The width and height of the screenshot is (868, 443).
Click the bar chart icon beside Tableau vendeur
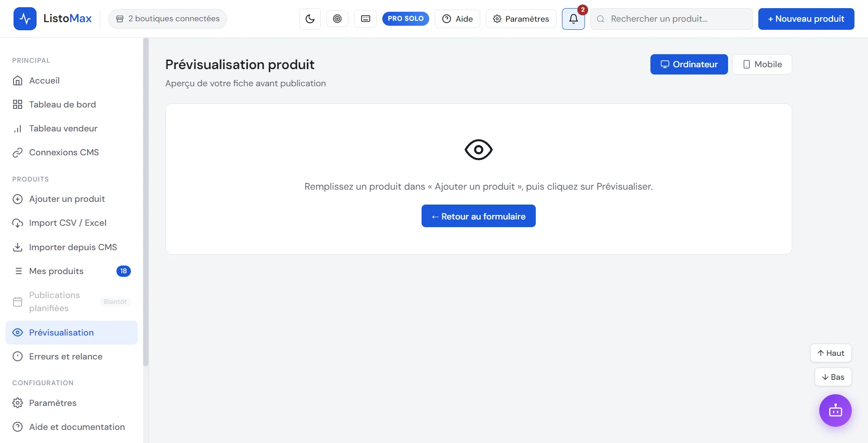[x=18, y=129]
